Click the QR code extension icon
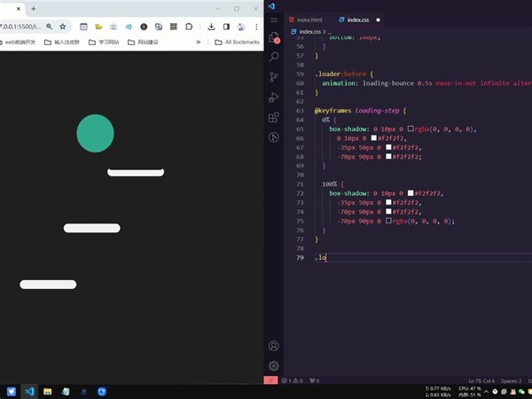This screenshot has height=399, width=532. (x=174, y=27)
